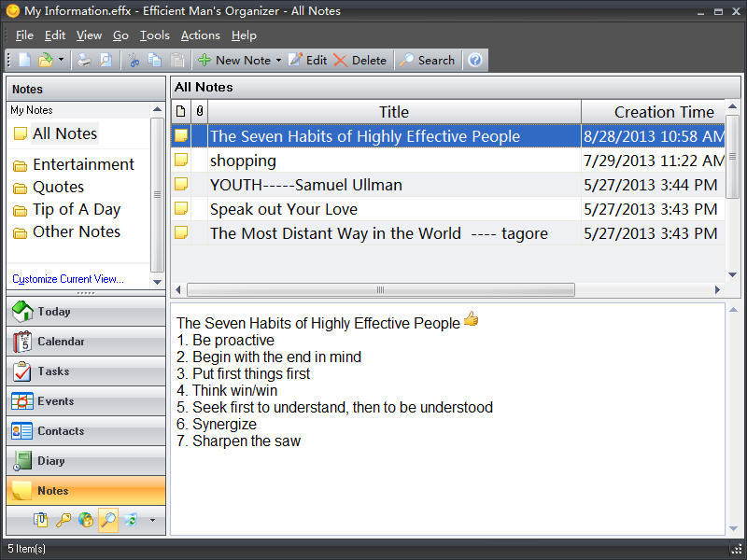Open the Actions menu

point(201,35)
